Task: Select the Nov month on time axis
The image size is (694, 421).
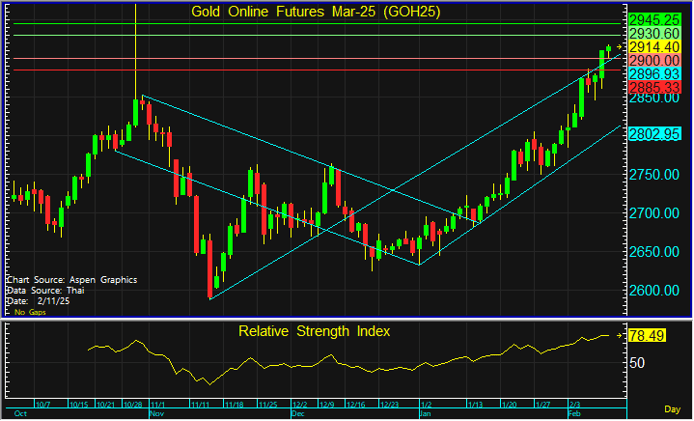Action: pyautogui.click(x=157, y=412)
